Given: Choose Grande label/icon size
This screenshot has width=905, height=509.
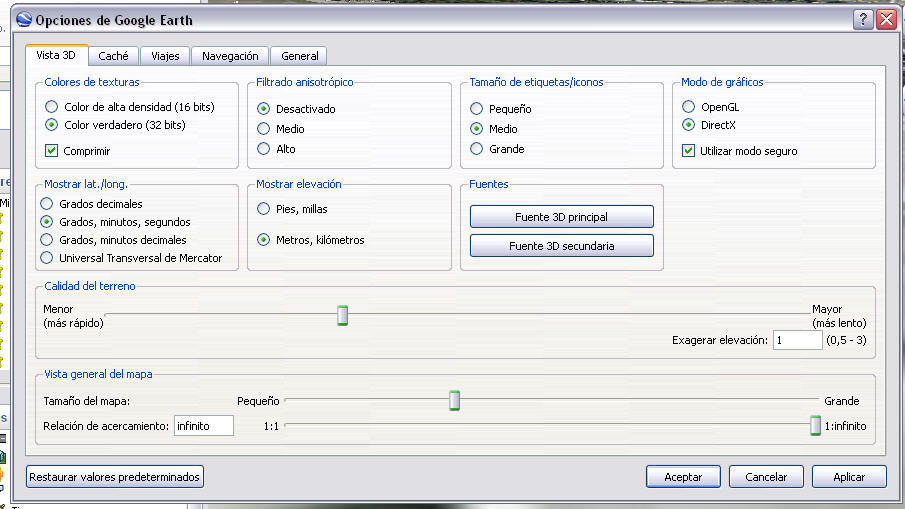Looking at the screenshot, I should click(477, 149).
